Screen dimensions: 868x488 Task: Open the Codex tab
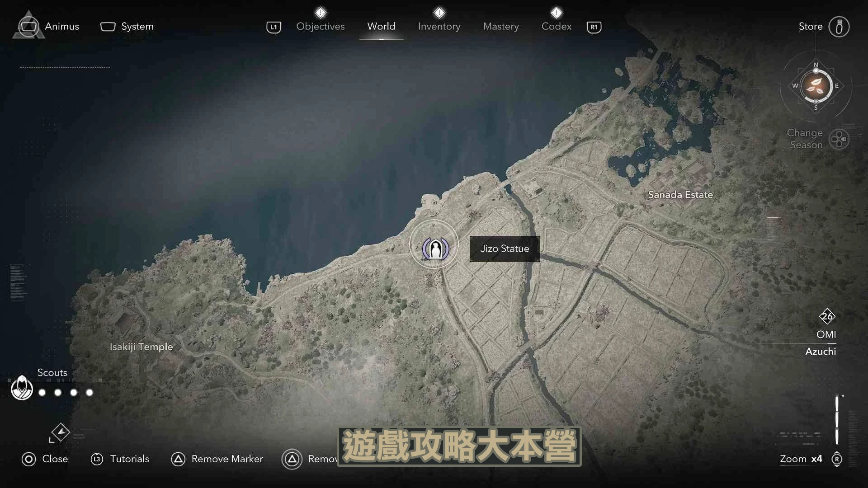click(x=557, y=27)
